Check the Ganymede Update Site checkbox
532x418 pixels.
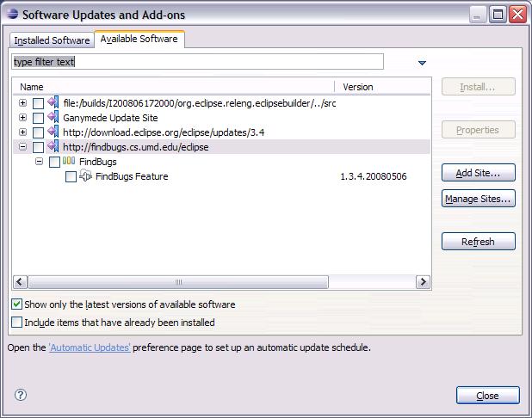click(x=38, y=118)
